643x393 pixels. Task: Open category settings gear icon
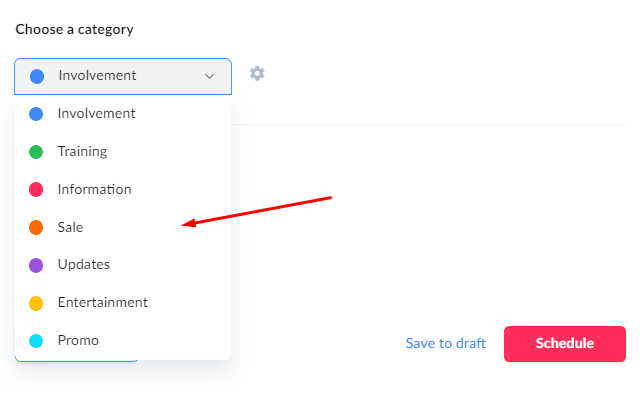257,74
